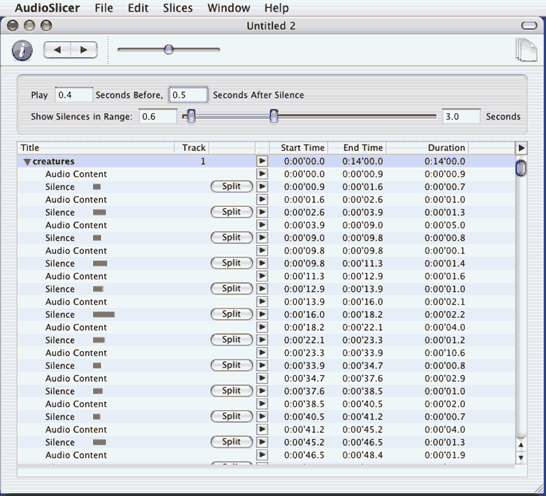The image size is (546, 496).
Task: Play audio content starting at 0:00'38.5
Action: 262,404
